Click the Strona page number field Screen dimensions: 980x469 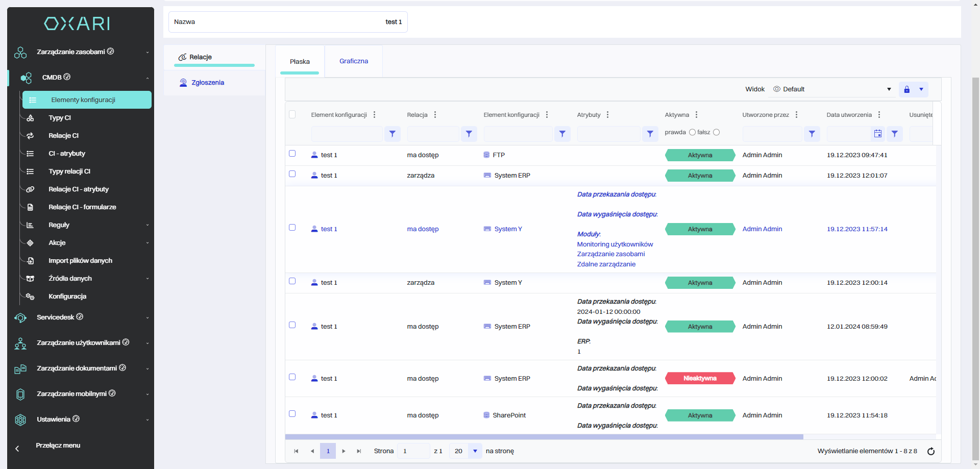click(x=413, y=451)
